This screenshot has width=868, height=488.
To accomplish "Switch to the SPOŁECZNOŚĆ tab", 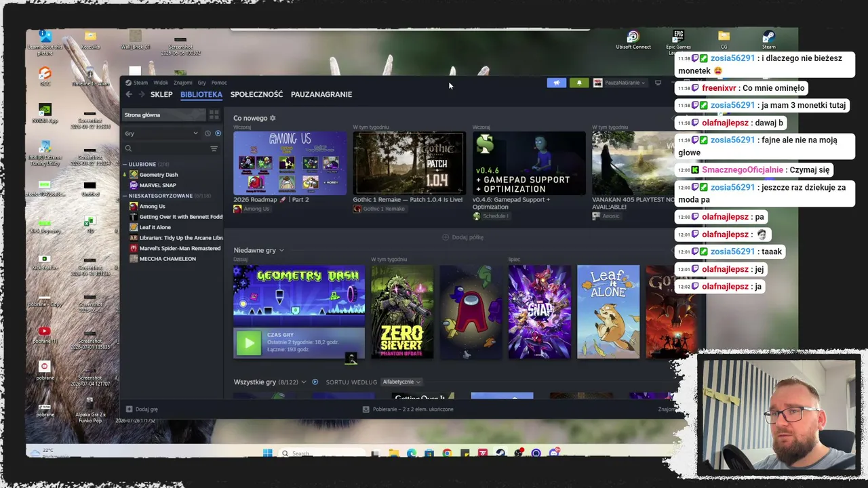I will tap(256, 94).
